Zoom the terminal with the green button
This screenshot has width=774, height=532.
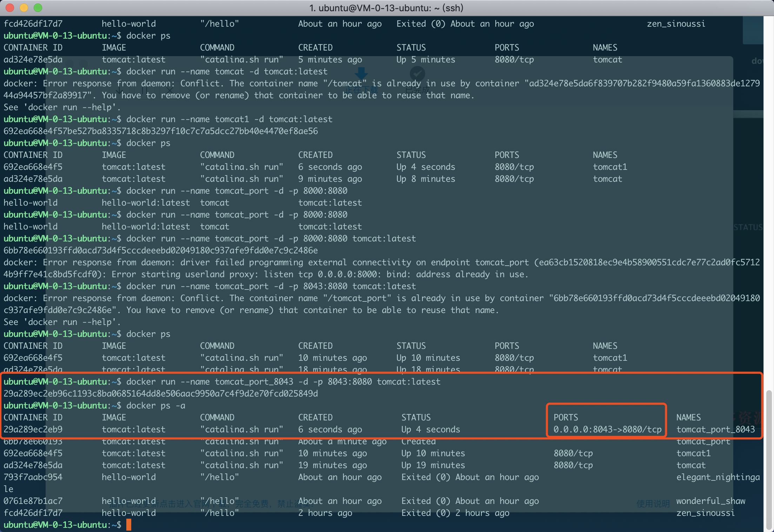click(x=38, y=8)
